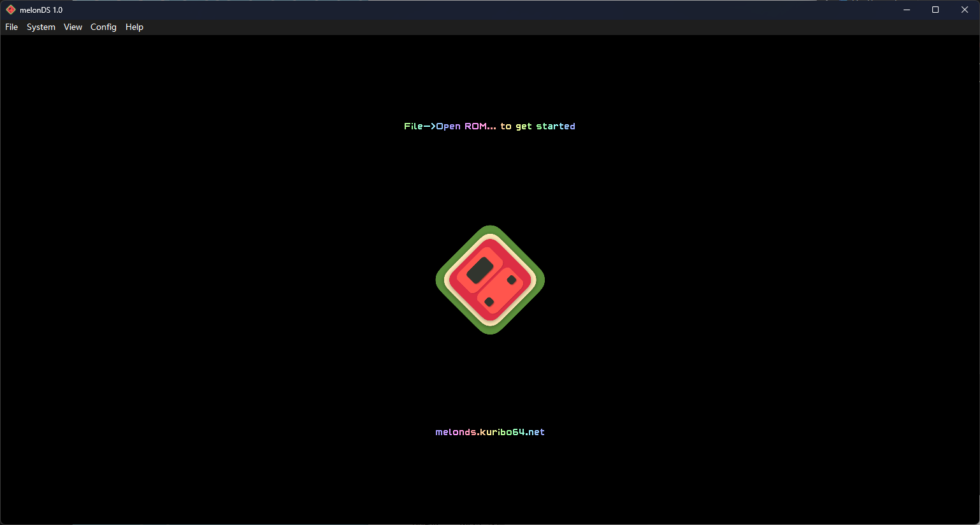This screenshot has width=980, height=525.
Task: Minimize the melonDS window
Action: click(x=906, y=10)
